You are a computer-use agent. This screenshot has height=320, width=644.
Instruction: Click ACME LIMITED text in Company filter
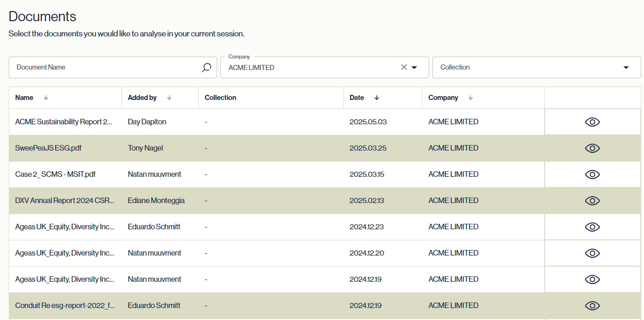coord(251,68)
